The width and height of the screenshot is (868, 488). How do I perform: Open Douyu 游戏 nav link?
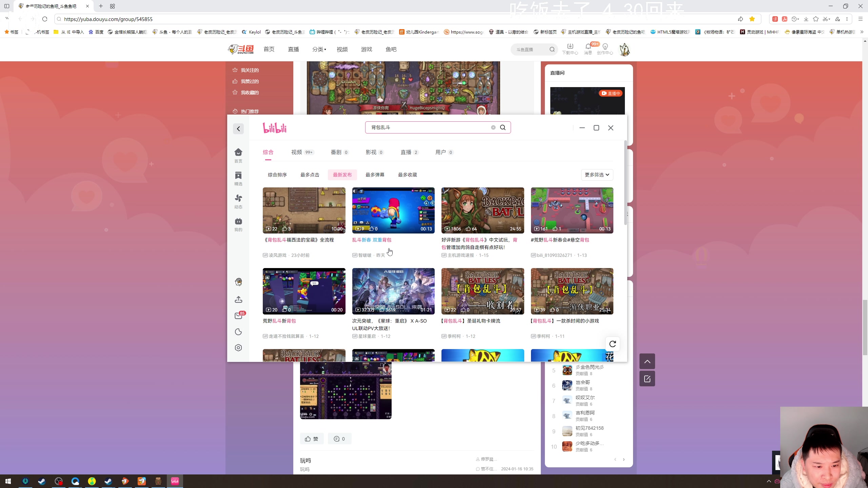(367, 49)
